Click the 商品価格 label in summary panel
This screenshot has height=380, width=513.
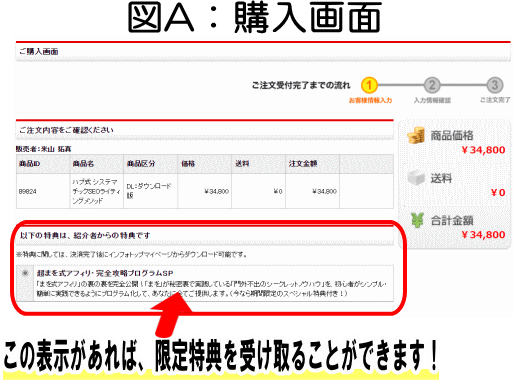pos(452,136)
